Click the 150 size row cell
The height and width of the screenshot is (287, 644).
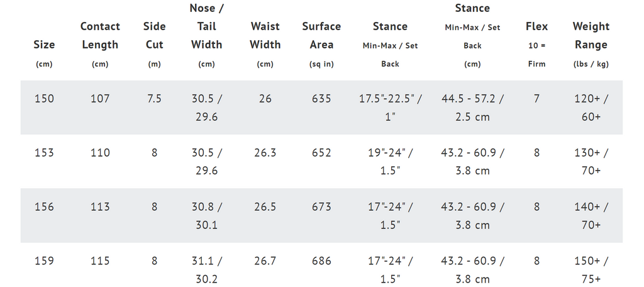click(x=44, y=99)
